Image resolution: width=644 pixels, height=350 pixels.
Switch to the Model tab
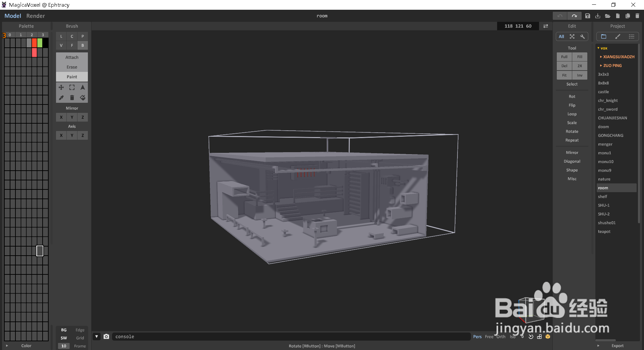[13, 16]
